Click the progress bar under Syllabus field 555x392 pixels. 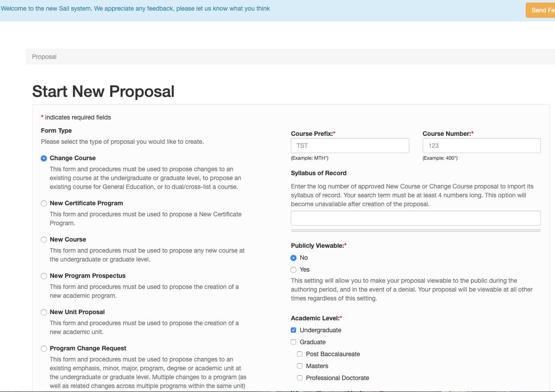415,231
